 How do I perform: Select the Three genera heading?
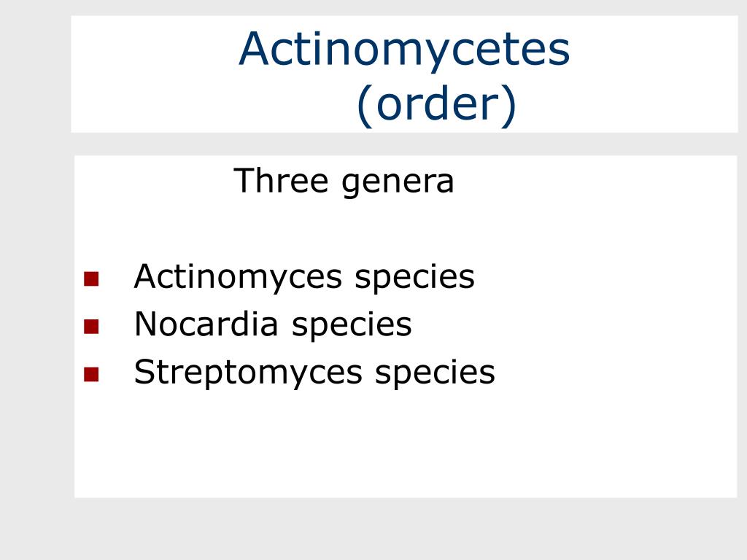[x=344, y=182]
